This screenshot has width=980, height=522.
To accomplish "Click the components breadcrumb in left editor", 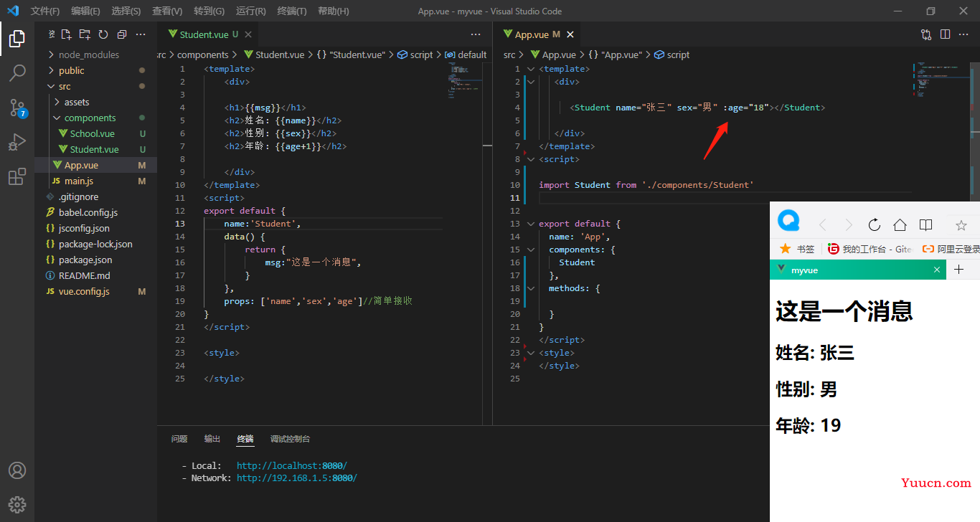I will pyautogui.click(x=203, y=54).
